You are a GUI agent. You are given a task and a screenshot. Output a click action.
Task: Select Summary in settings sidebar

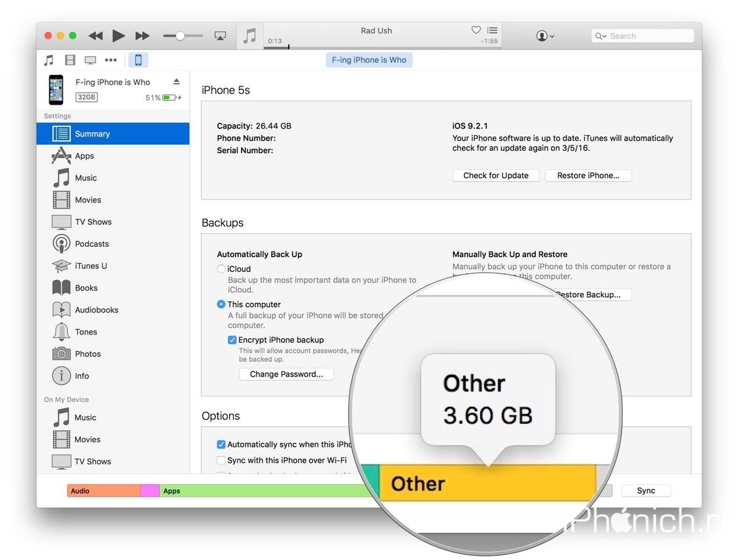[113, 134]
